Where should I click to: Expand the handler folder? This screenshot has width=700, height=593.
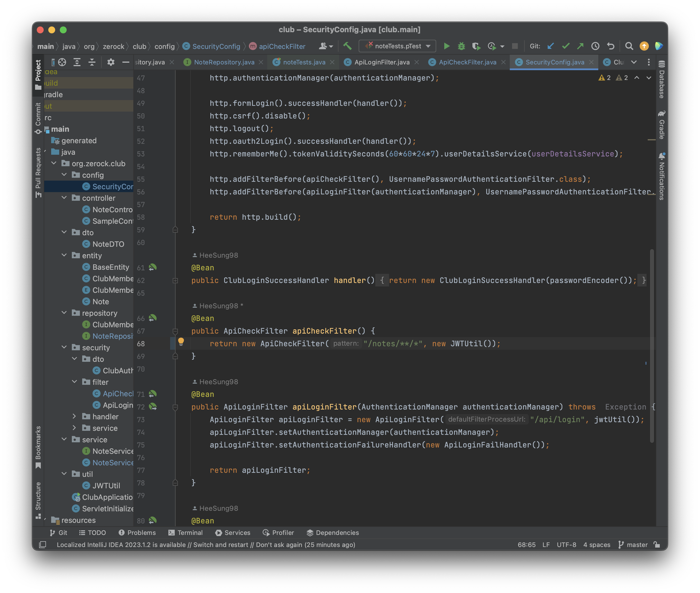tap(74, 416)
